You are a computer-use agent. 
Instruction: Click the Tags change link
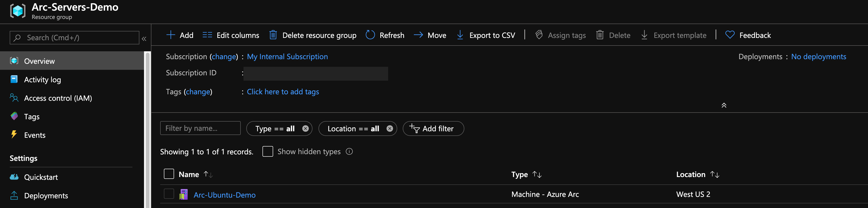(198, 92)
